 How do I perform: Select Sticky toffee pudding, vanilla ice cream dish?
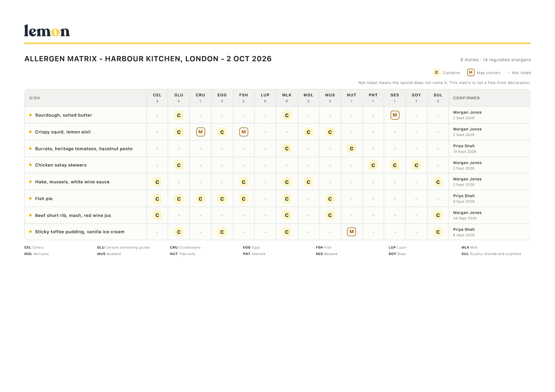80,232
